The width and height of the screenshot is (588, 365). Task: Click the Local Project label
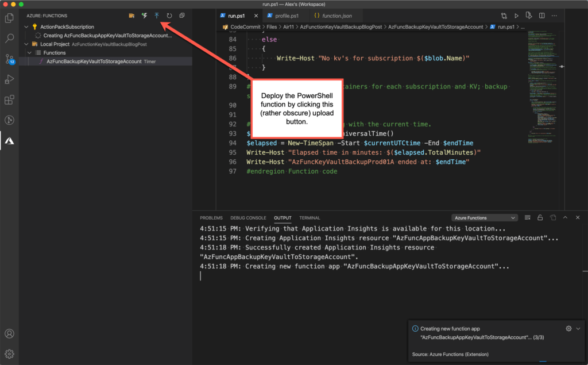point(55,44)
